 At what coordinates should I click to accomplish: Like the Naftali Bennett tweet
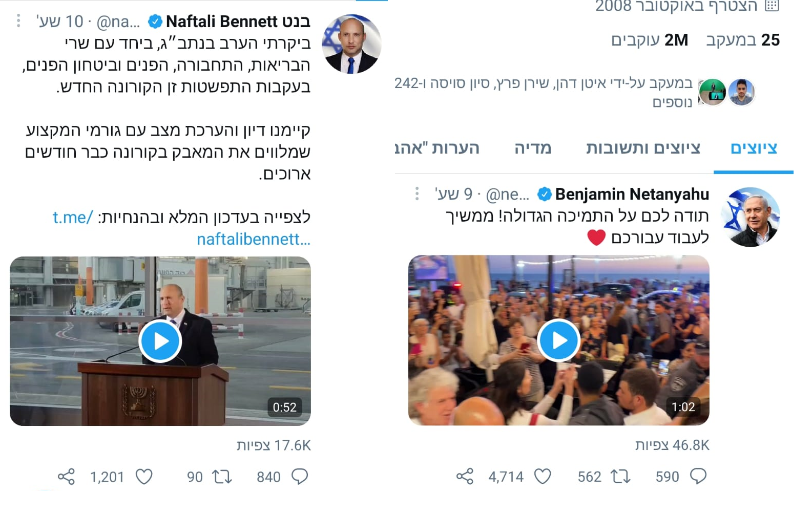(144, 477)
